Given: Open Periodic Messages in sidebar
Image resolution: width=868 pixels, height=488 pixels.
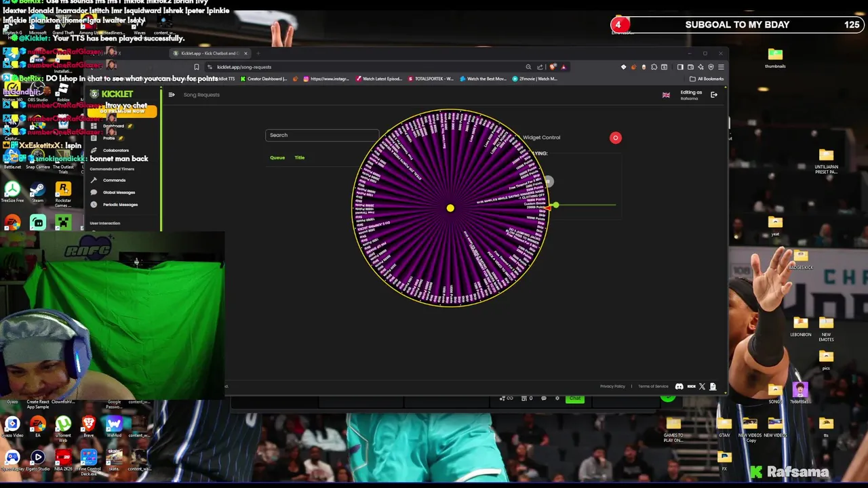Looking at the screenshot, I should pyautogui.click(x=120, y=205).
